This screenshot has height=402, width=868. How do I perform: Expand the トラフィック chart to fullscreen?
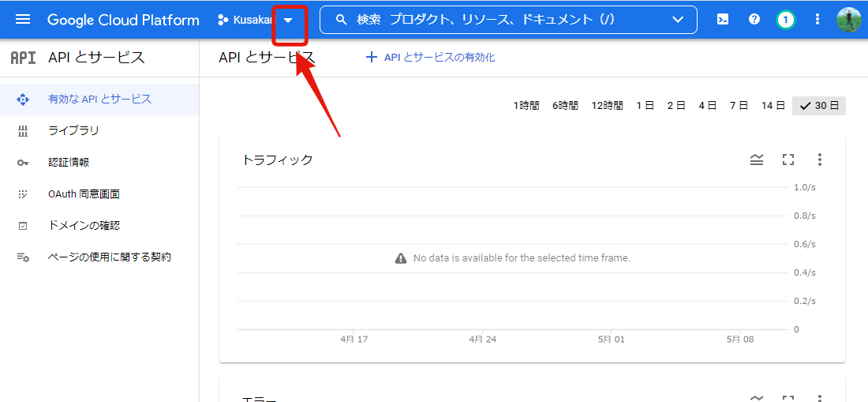788,160
